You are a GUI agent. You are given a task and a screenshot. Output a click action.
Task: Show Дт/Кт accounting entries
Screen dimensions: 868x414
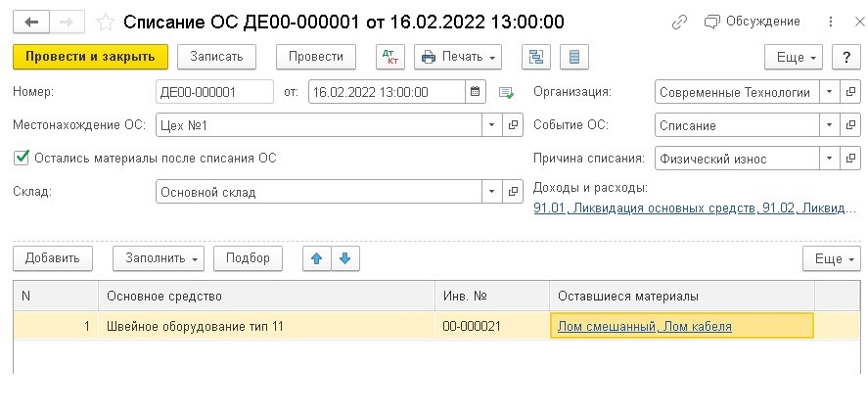389,57
